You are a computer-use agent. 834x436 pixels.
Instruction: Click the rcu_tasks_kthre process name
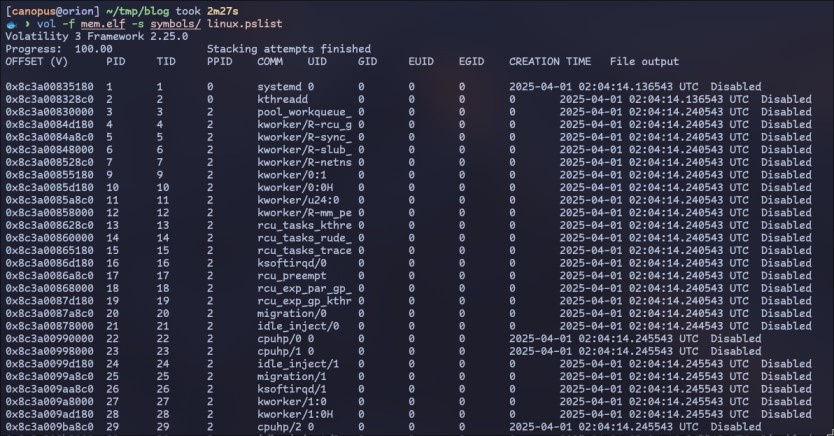tap(305, 225)
